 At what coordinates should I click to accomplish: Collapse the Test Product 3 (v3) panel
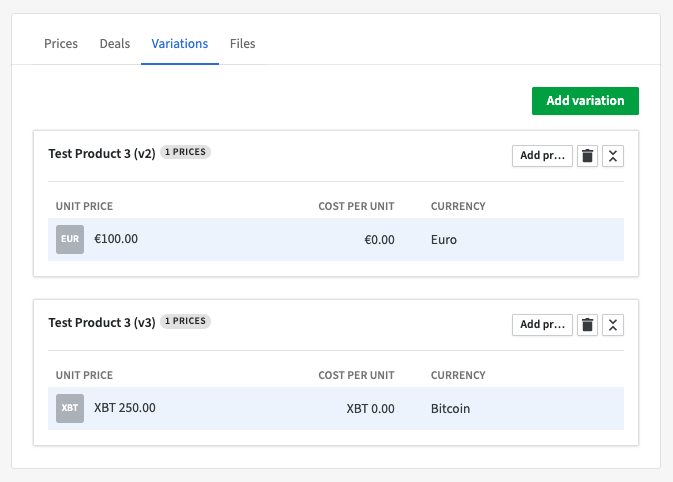coord(613,325)
